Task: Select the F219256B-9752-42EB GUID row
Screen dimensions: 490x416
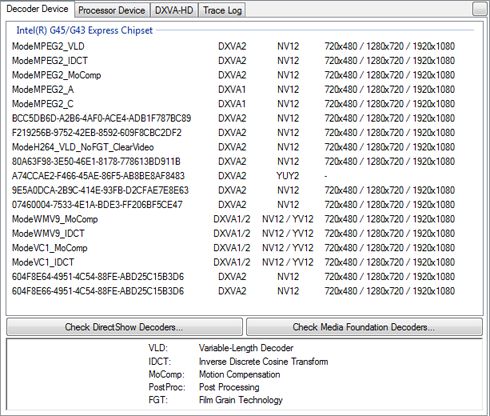Action: pyautogui.click(x=233, y=133)
